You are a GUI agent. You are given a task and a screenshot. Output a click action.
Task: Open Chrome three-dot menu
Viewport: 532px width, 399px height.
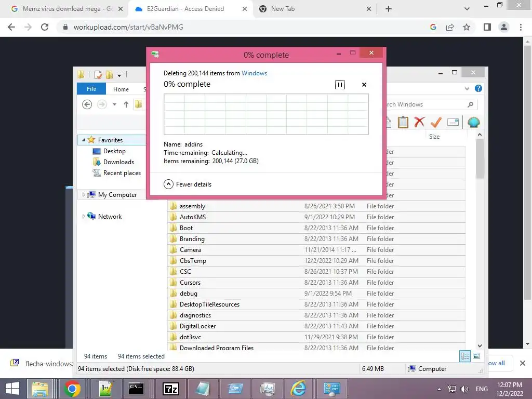coord(521,27)
